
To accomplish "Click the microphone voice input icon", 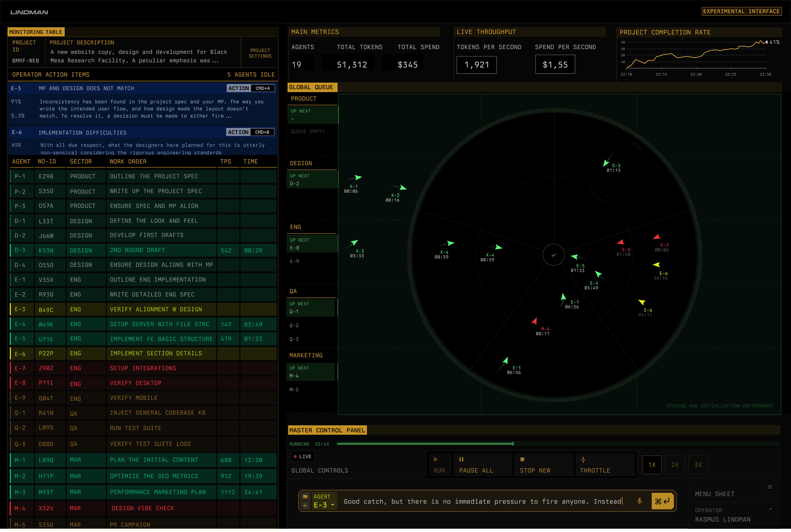I will [639, 501].
